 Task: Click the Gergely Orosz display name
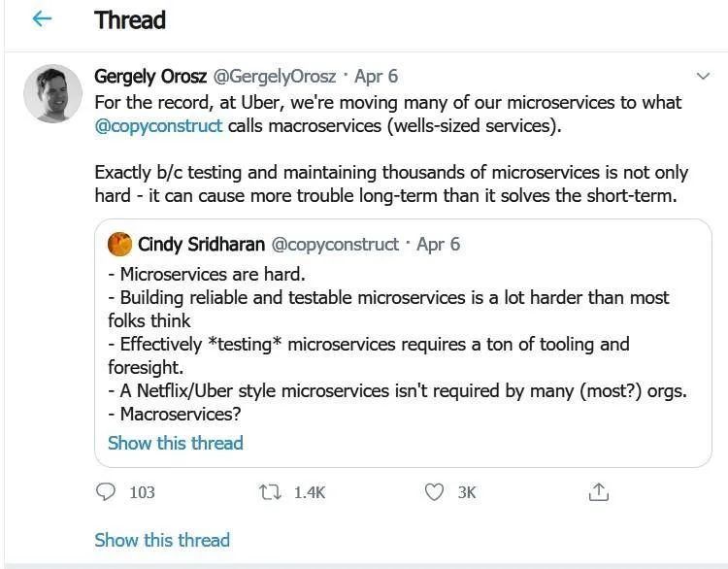tap(149, 76)
